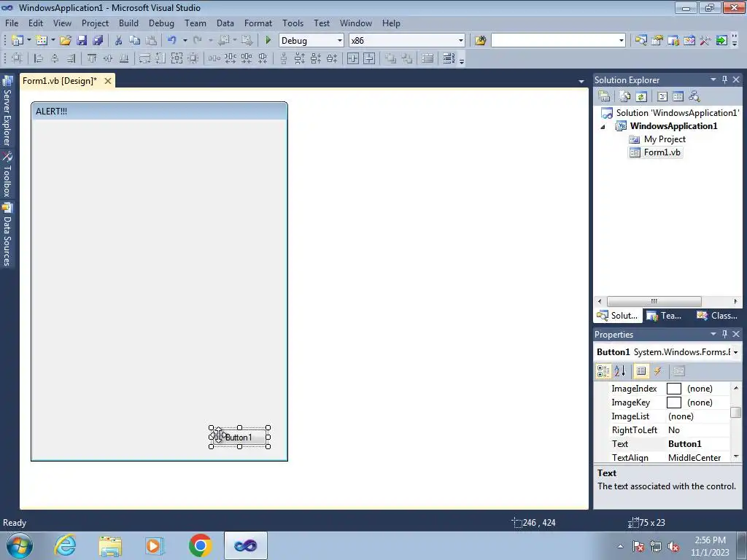Switch to the Team Explorer tab
The image size is (747, 560).
click(x=665, y=315)
